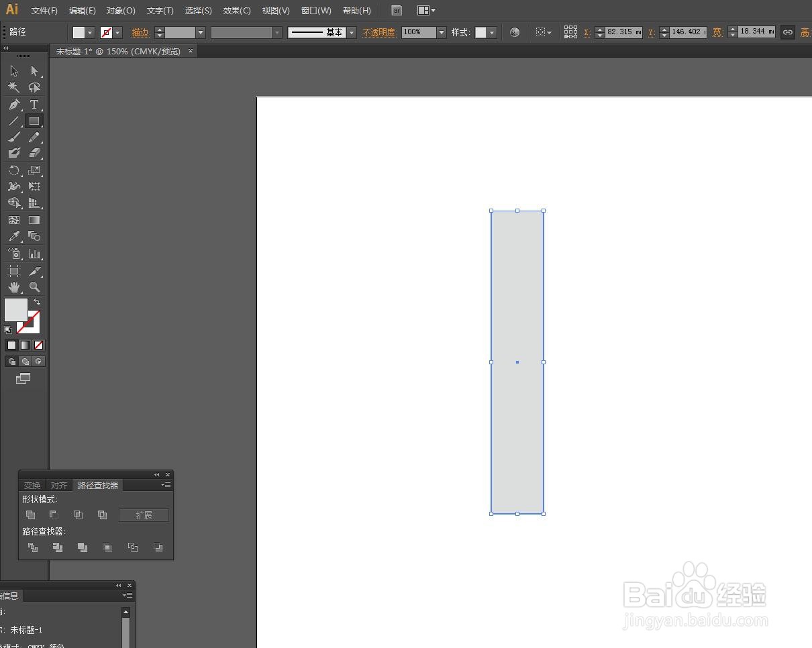Select the Perspective Grid tool
Image resolution: width=812 pixels, height=648 pixels.
[34, 203]
